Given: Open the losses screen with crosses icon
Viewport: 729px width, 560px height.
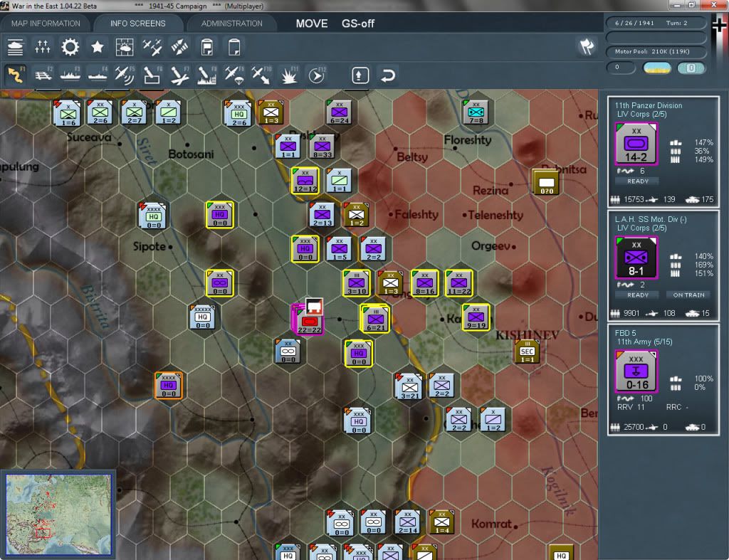Looking at the screenshot, I should tap(42, 47).
